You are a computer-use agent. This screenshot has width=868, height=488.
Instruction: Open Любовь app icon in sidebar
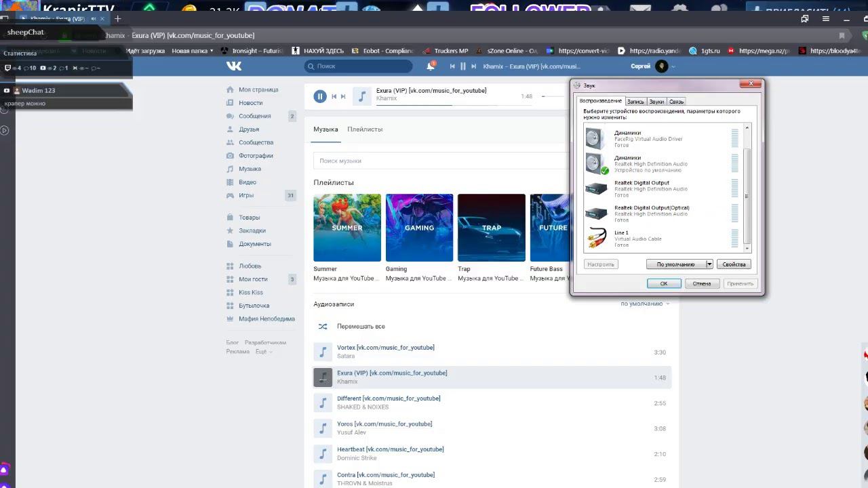tap(231, 266)
